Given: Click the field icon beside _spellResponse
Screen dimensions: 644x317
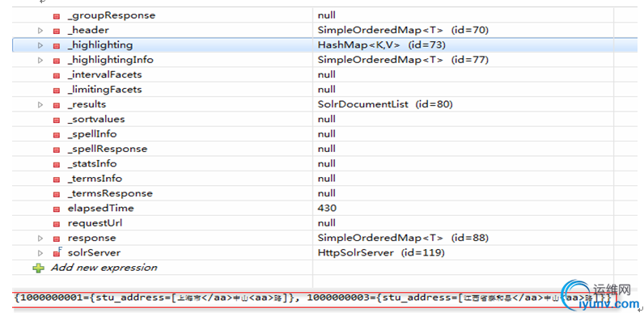Looking at the screenshot, I should (x=57, y=149).
